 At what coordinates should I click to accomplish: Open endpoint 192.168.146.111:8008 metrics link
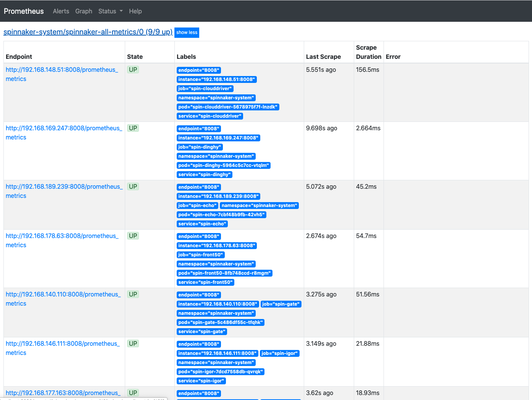click(63, 348)
